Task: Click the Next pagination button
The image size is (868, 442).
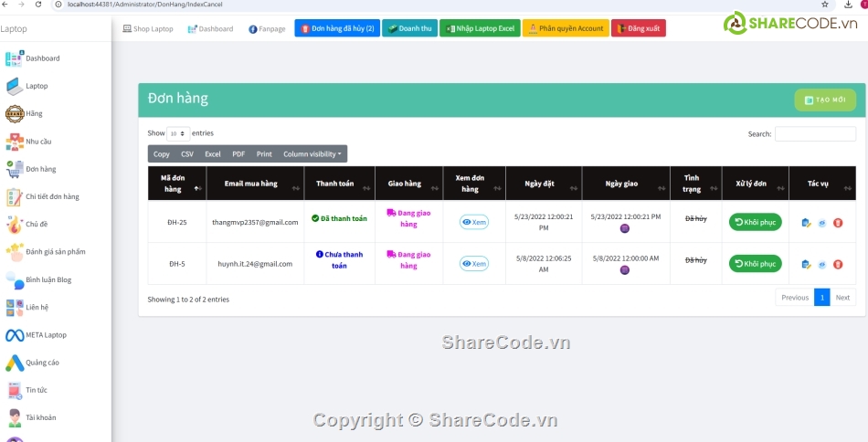Action: pos(842,297)
